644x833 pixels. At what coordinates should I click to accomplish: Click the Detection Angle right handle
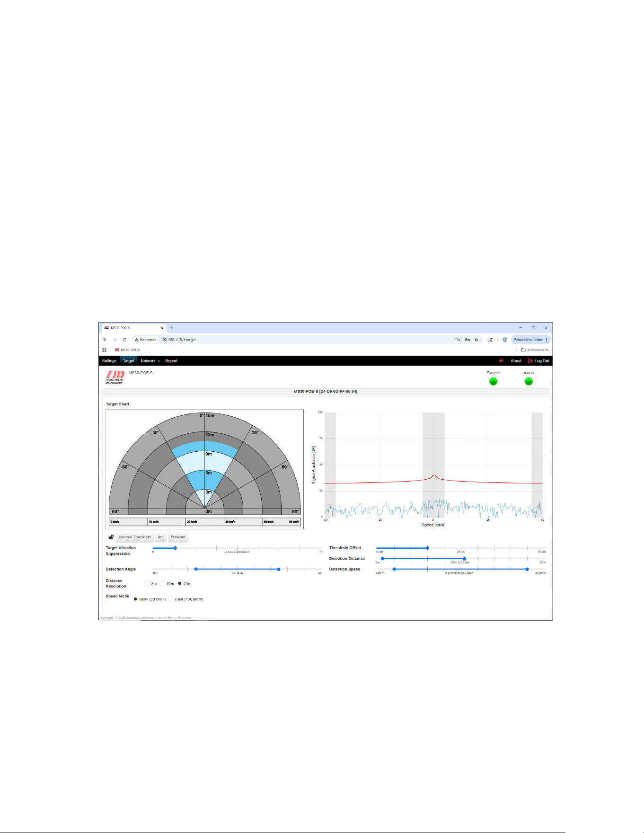pyautogui.click(x=279, y=570)
